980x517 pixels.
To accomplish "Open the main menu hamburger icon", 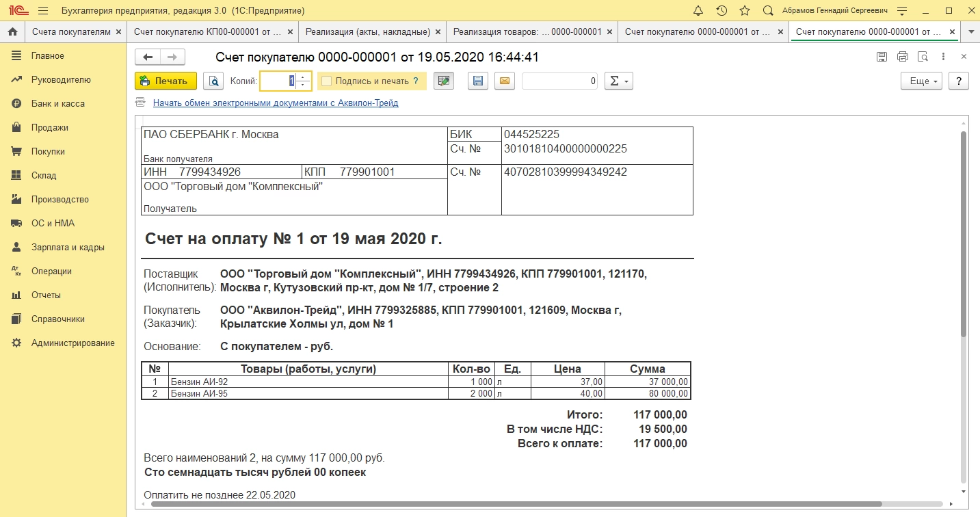I will (x=43, y=11).
